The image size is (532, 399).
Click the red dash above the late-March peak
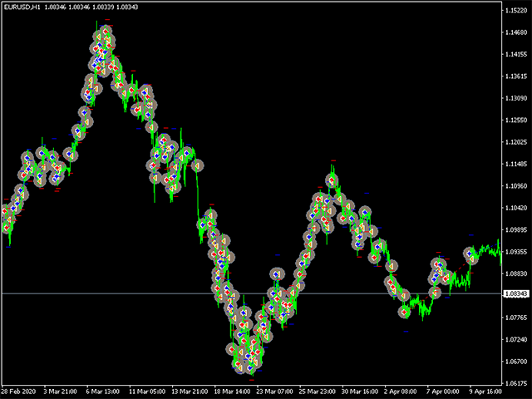coord(333,160)
